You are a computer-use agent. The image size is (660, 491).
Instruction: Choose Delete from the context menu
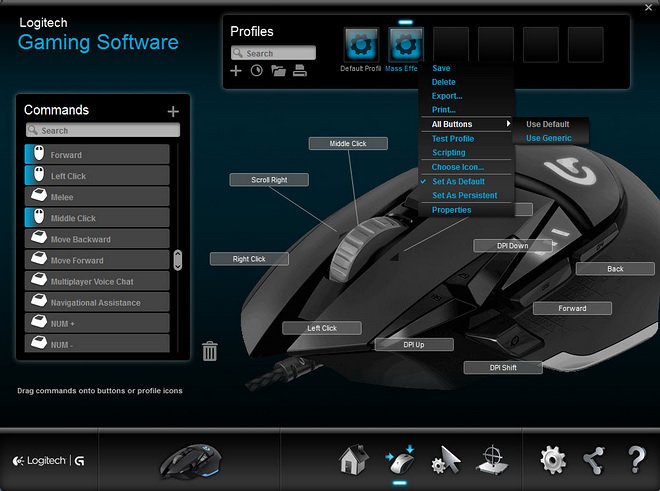pos(444,82)
